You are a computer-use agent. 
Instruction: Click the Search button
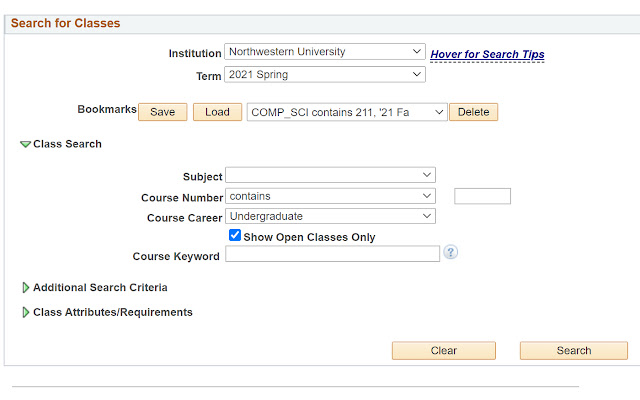pyautogui.click(x=573, y=351)
